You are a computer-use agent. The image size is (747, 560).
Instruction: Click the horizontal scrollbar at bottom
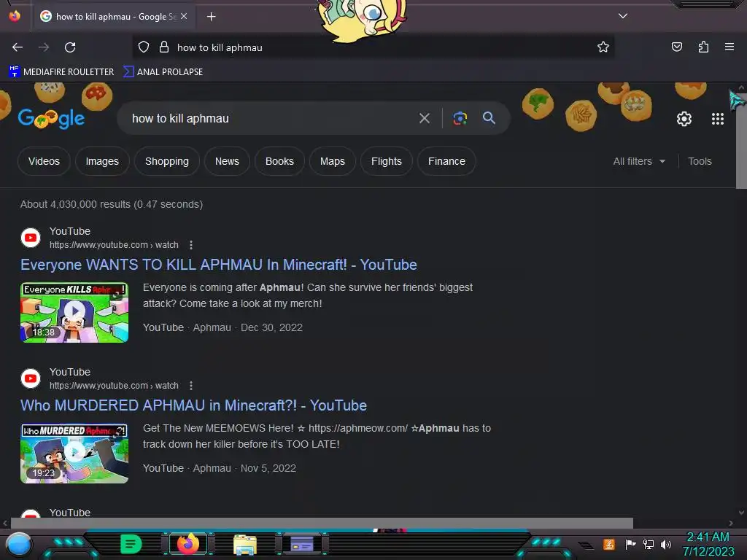[x=322, y=523]
